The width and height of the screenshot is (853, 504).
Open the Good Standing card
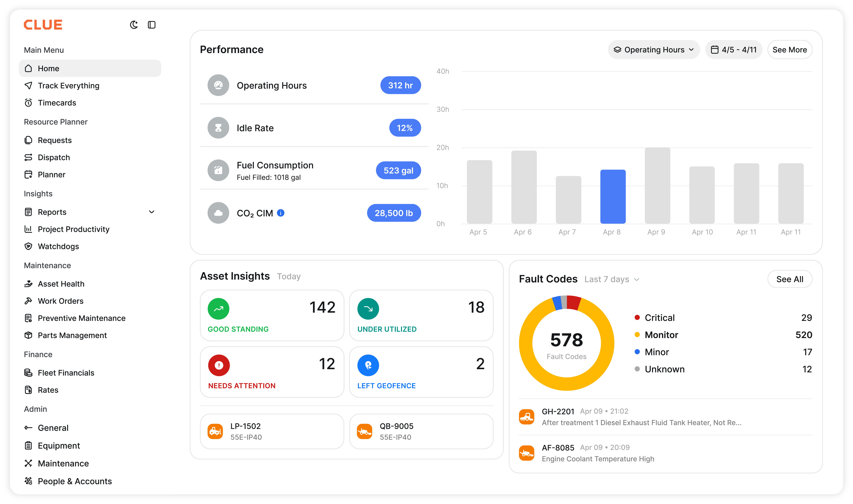[x=272, y=316]
